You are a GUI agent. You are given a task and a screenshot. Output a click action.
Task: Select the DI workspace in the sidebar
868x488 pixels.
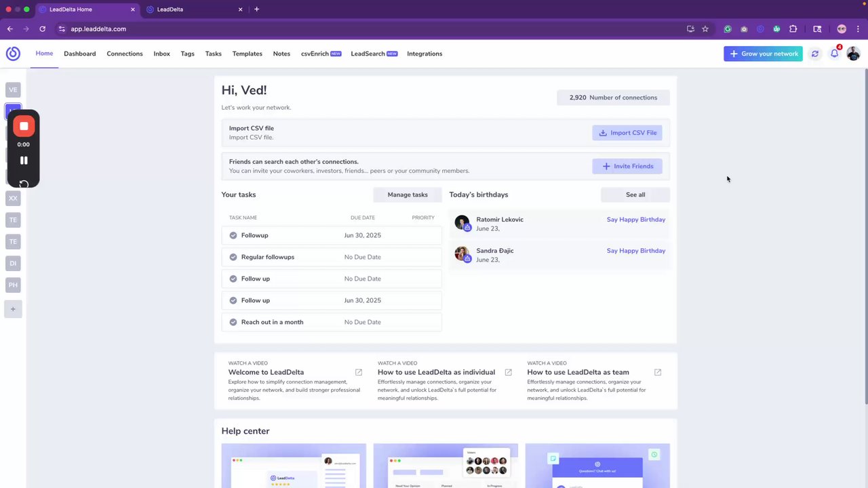pyautogui.click(x=13, y=263)
